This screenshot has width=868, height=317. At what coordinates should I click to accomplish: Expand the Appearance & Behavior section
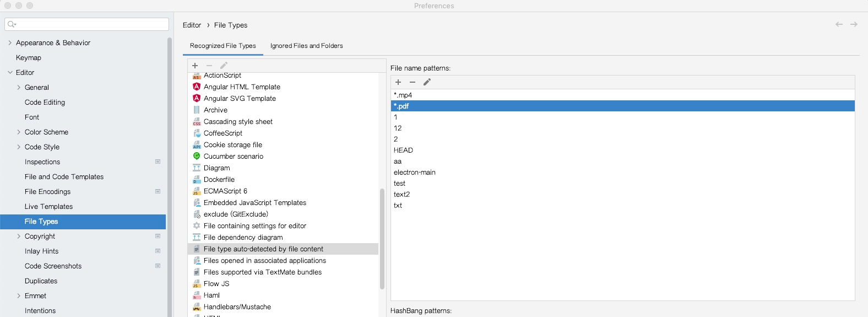10,42
